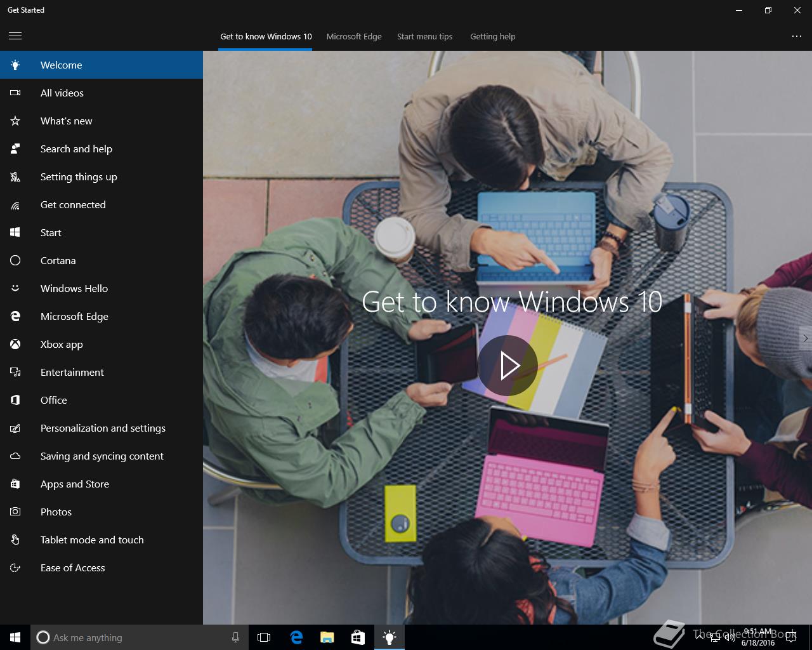
Task: Click the Saving and syncing cloud icon
Action: (15, 456)
